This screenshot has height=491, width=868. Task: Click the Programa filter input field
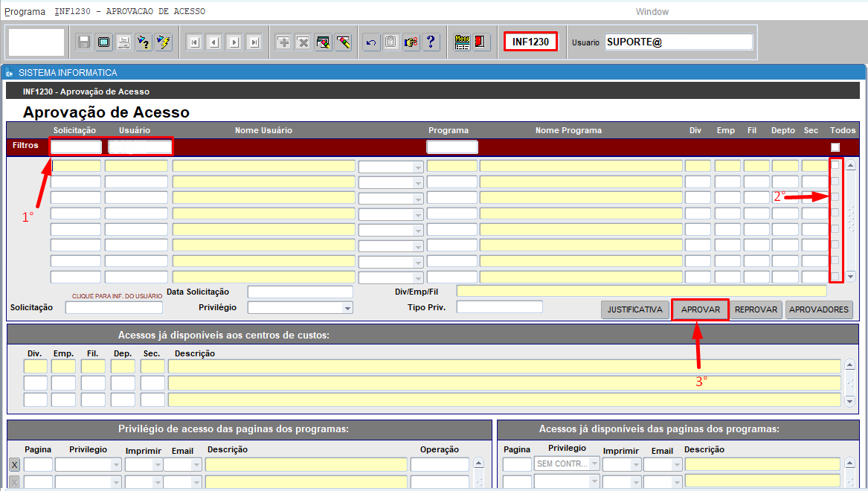coord(451,147)
